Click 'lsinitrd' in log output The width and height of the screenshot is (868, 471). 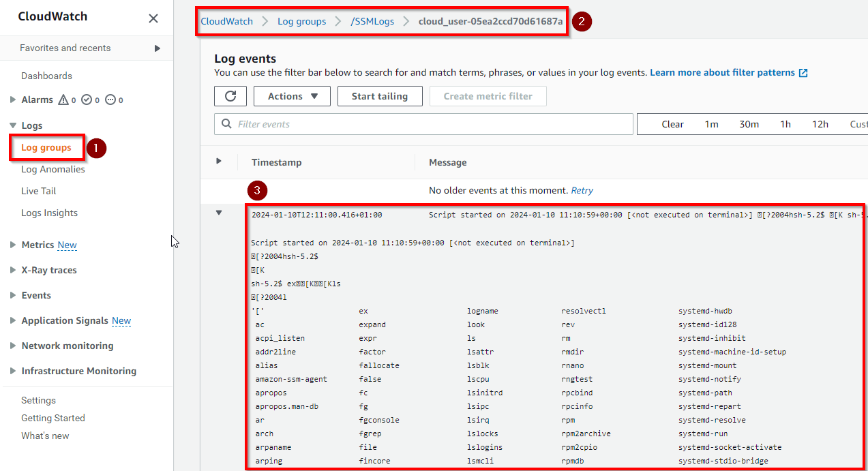point(485,393)
